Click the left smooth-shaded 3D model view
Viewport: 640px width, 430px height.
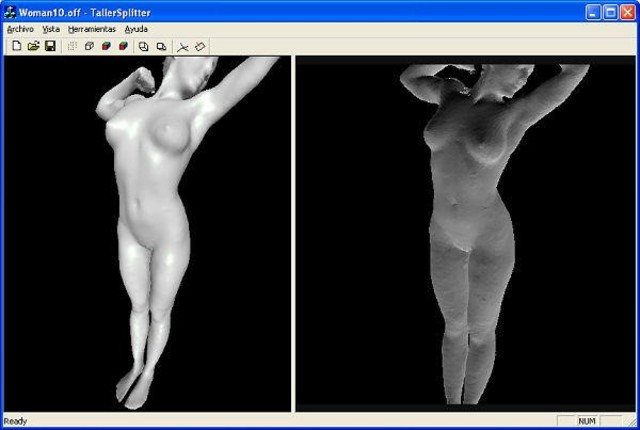(147, 234)
